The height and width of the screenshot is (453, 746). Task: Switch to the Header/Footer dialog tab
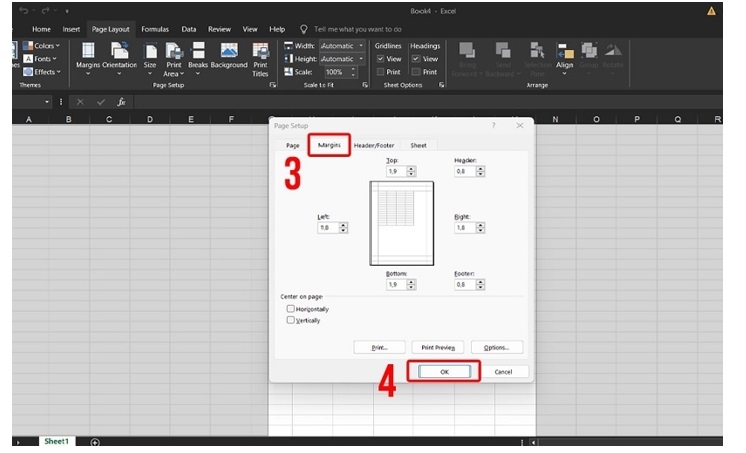click(x=373, y=145)
